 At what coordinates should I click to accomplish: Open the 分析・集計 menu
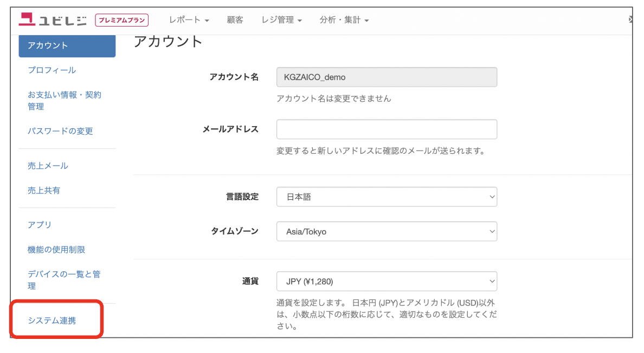click(344, 19)
